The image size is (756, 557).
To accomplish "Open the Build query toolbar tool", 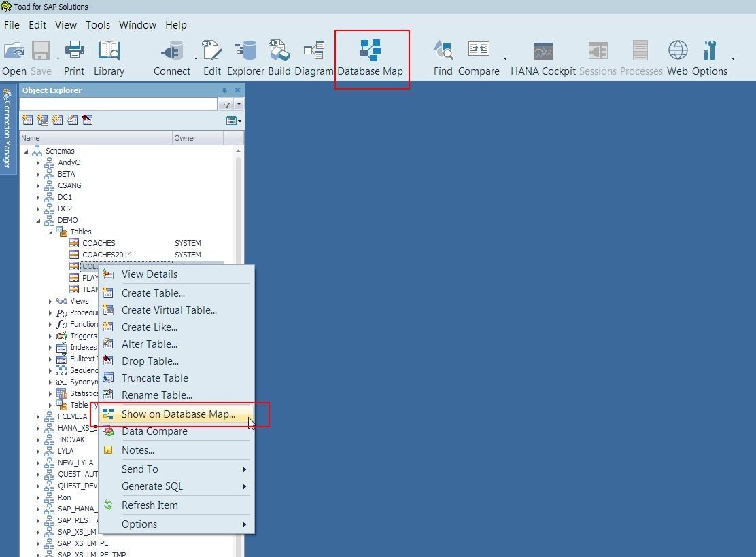I will tap(279, 58).
